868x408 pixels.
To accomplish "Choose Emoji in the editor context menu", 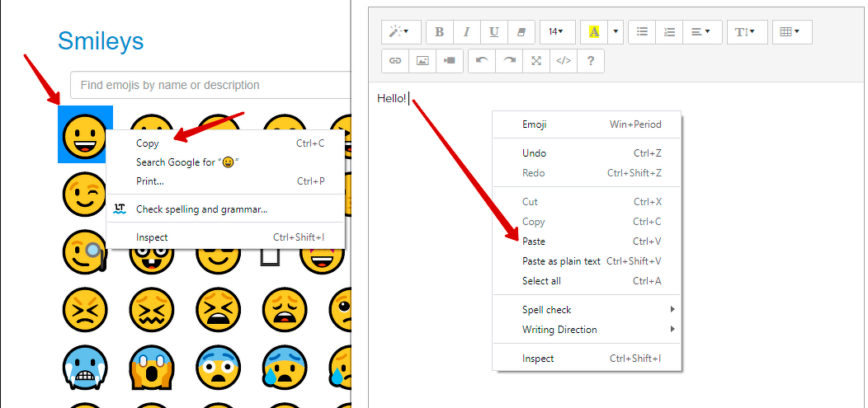I will coord(587,124).
